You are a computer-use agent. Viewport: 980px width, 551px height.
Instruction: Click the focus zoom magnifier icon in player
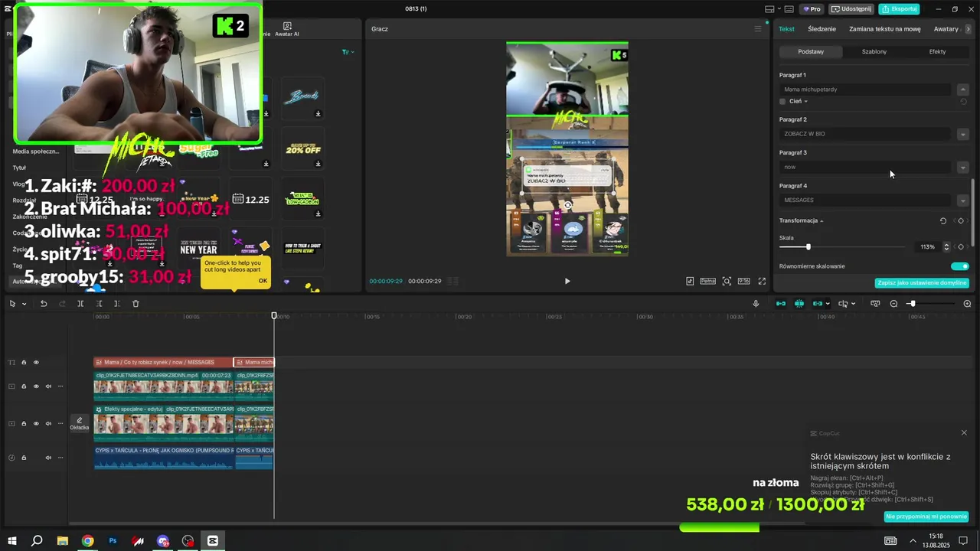click(727, 281)
